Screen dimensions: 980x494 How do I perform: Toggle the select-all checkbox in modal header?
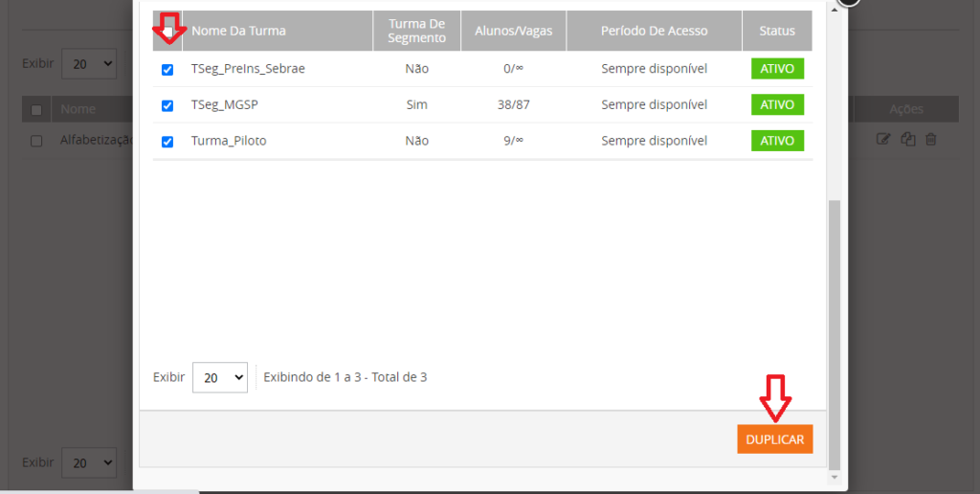click(167, 32)
